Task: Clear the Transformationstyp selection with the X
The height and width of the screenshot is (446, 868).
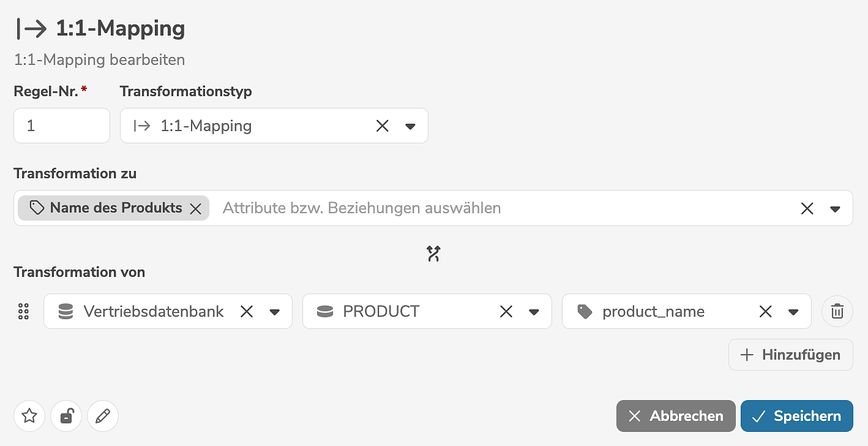Action: pos(382,126)
